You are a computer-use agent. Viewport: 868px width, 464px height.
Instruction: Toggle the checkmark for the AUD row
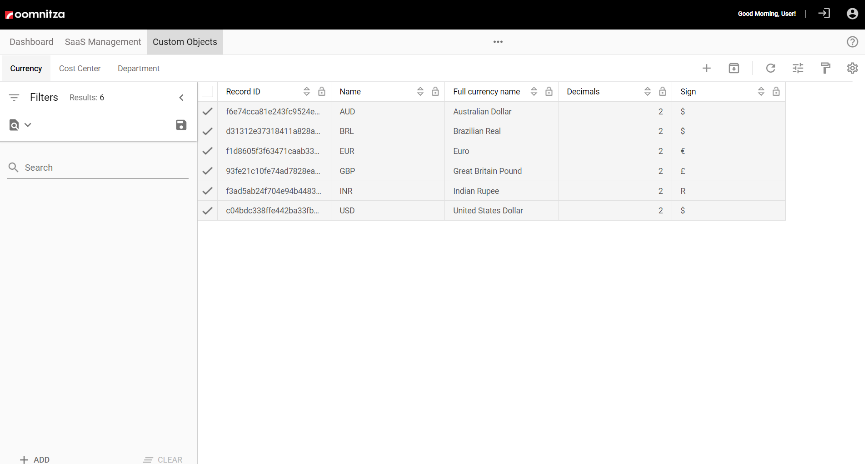click(x=207, y=111)
